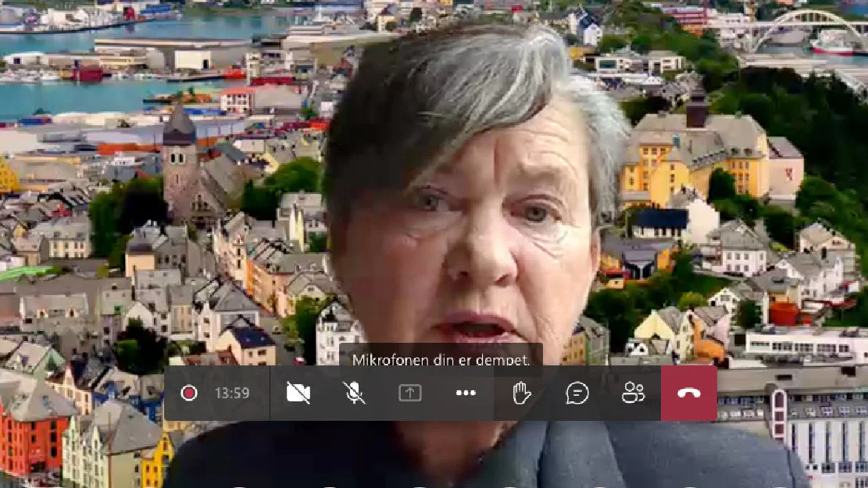Image resolution: width=868 pixels, height=488 pixels.
Task: Click the muted microphone icon
Action: coord(354,393)
